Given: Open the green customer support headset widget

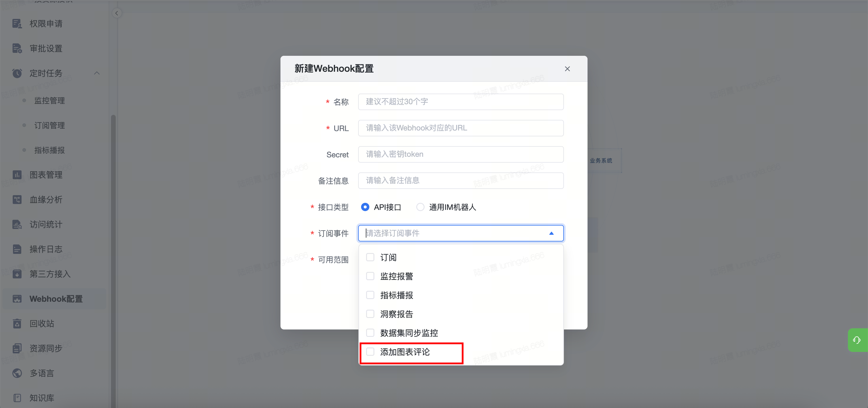Looking at the screenshot, I should 857,340.
